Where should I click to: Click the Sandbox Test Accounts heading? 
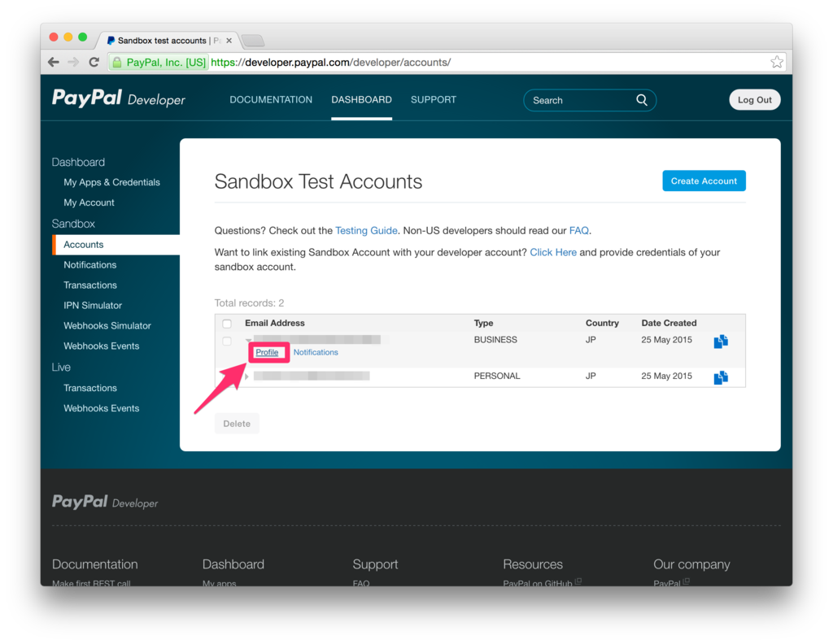click(318, 181)
